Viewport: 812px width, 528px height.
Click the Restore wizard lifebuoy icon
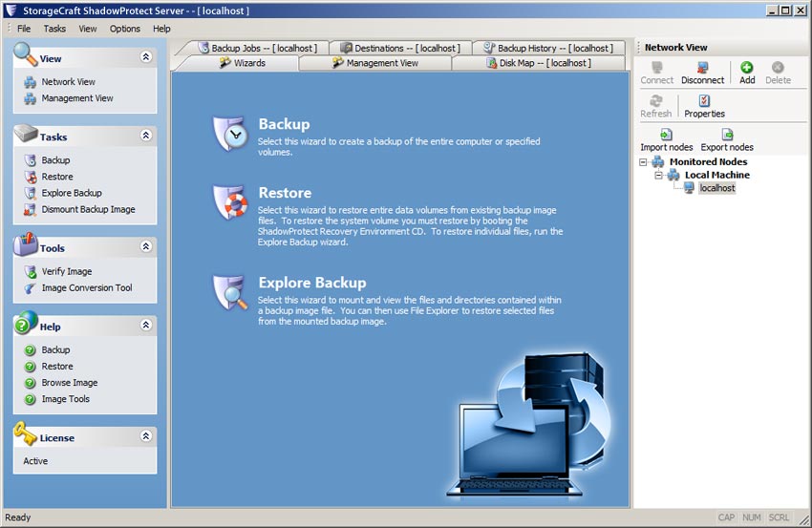tap(230, 202)
